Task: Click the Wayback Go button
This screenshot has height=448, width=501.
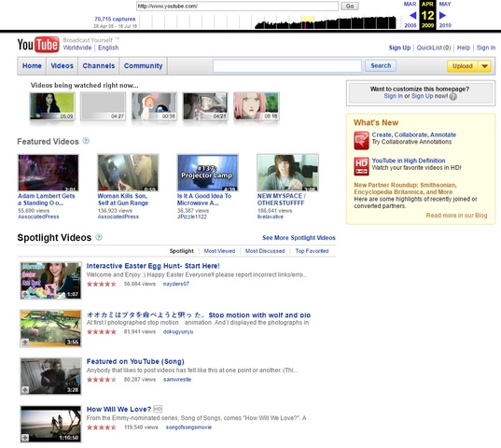Action: point(350,7)
